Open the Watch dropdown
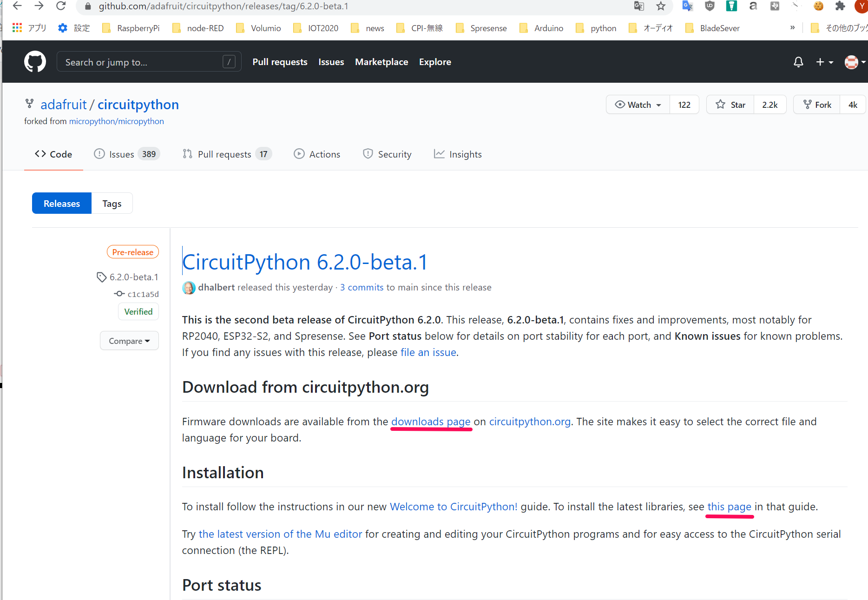Image resolution: width=868 pixels, height=600 pixels. point(638,105)
